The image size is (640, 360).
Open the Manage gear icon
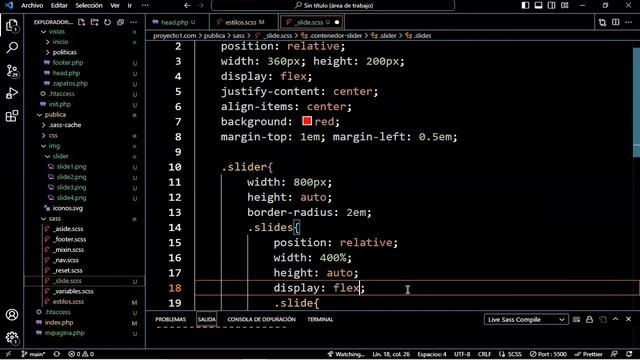12,338
